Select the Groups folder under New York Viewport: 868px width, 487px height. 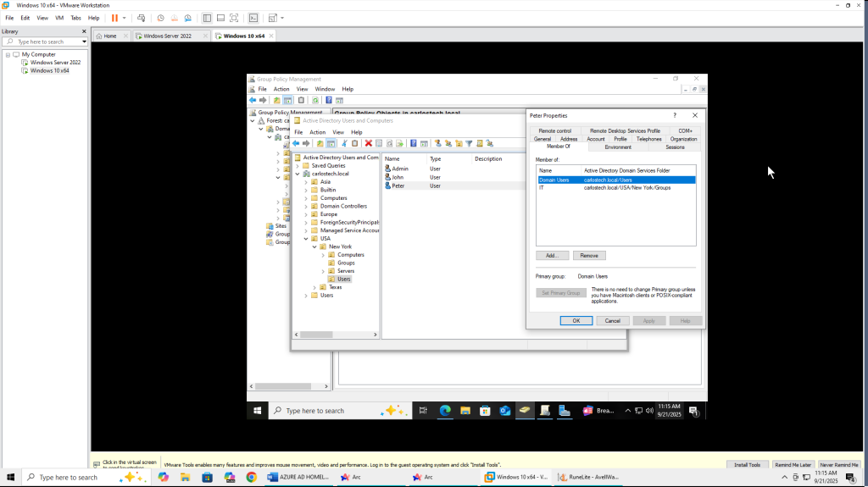point(346,263)
